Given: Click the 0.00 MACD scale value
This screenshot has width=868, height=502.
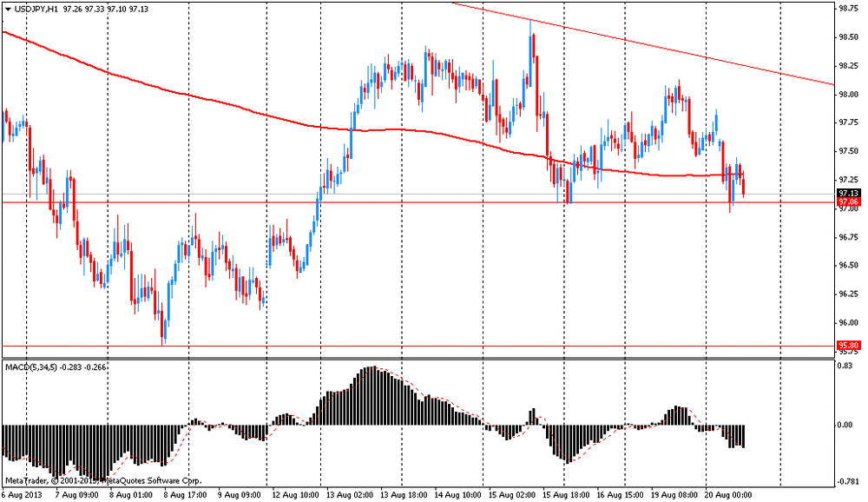Looking at the screenshot, I should [845, 425].
